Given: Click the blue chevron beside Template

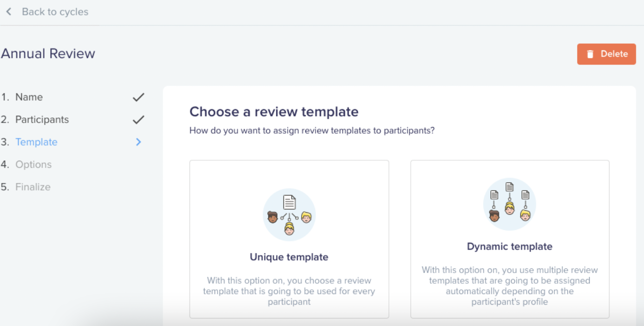Looking at the screenshot, I should [138, 142].
